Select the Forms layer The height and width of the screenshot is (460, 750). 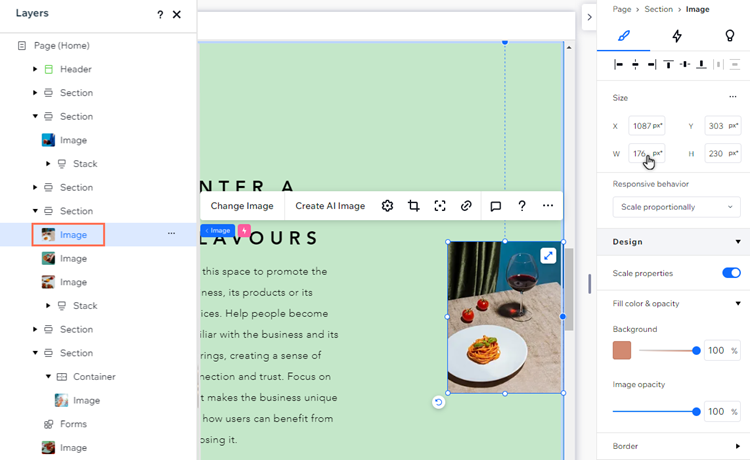(73, 424)
